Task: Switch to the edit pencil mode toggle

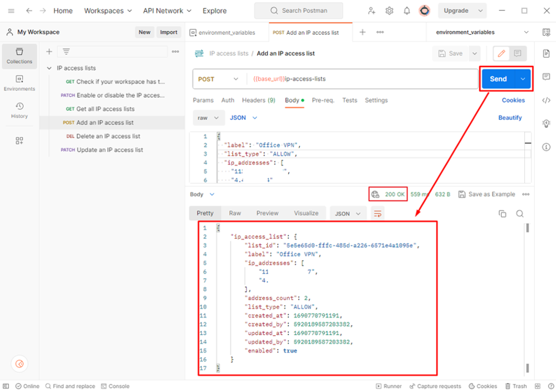Action: point(501,53)
